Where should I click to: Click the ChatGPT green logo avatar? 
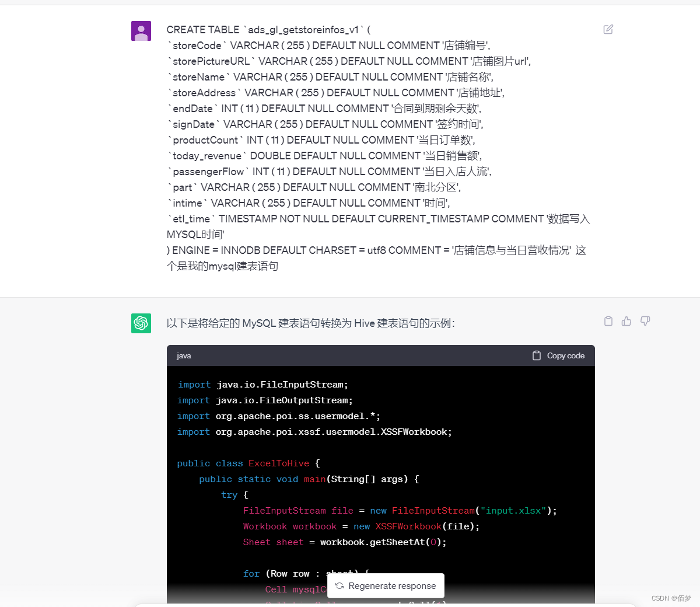pyautogui.click(x=141, y=323)
